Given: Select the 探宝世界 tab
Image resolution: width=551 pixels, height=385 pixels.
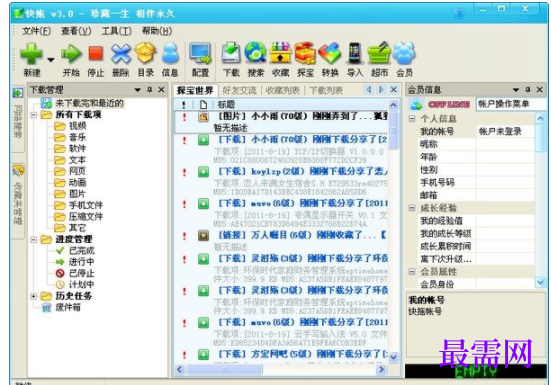Looking at the screenshot, I should tap(195, 90).
